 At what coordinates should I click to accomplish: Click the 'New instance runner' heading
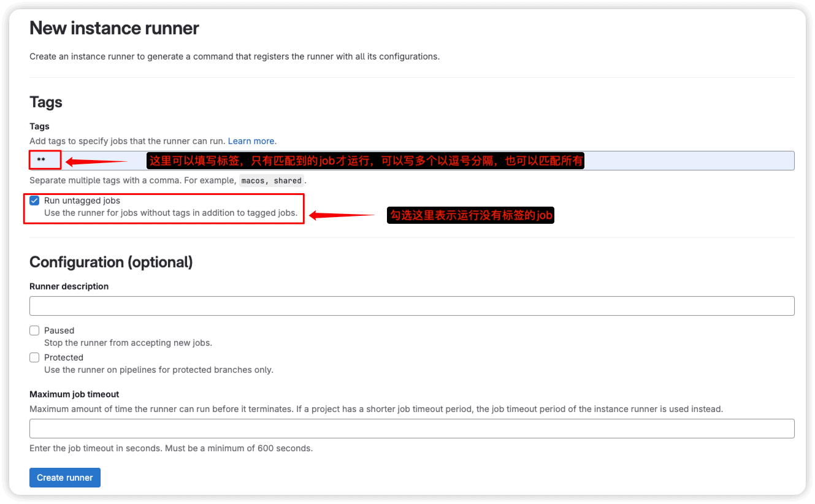click(114, 28)
